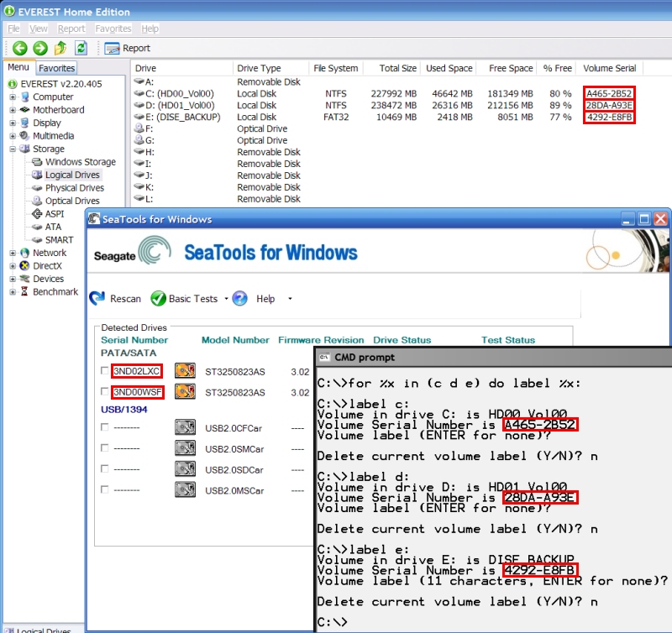Screen dimensions: 672x633
Task: Select Optical Drives in the tree
Action: pos(72,201)
